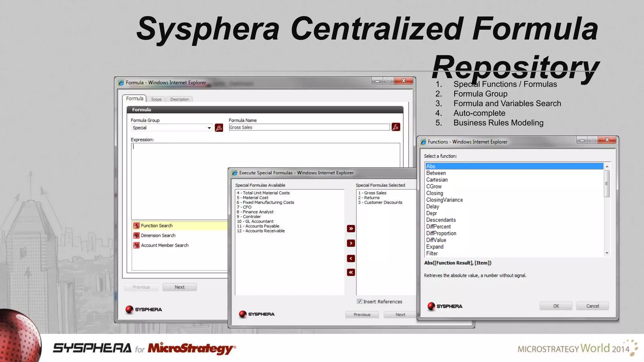Click the move-all-left double arrow button
This screenshot has width=644, height=362.
coord(351,272)
